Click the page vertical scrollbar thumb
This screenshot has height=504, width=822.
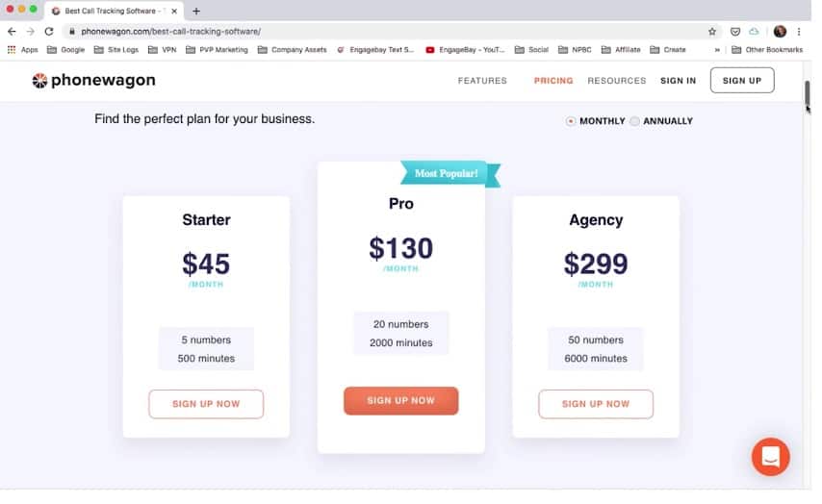pyautogui.click(x=808, y=93)
